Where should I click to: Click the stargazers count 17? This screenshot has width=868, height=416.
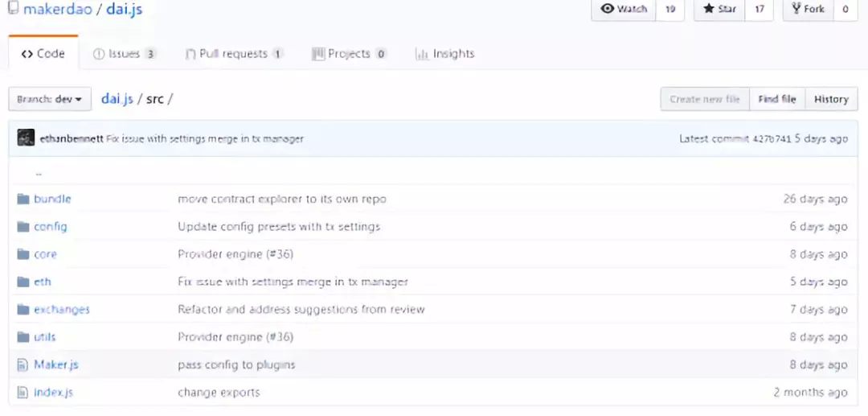click(x=759, y=9)
